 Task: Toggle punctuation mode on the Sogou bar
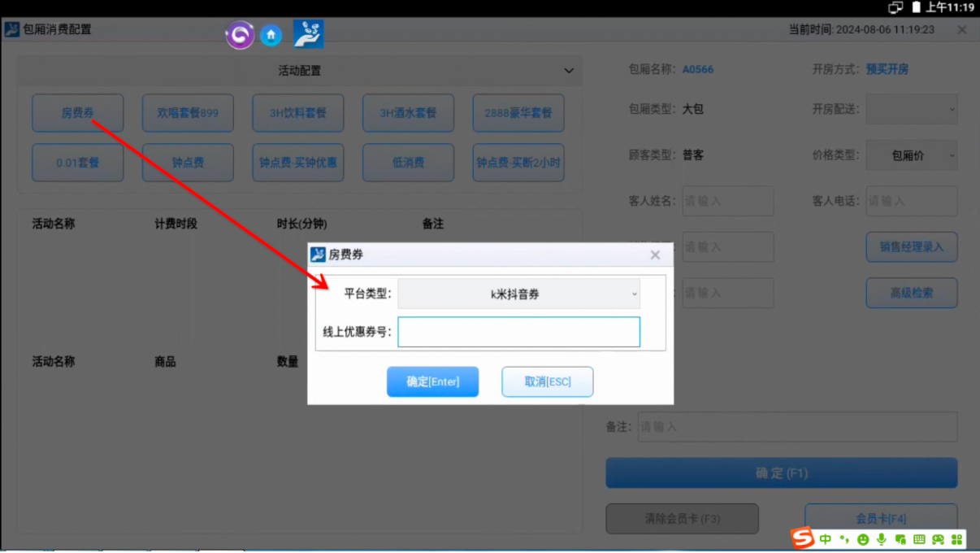click(845, 538)
